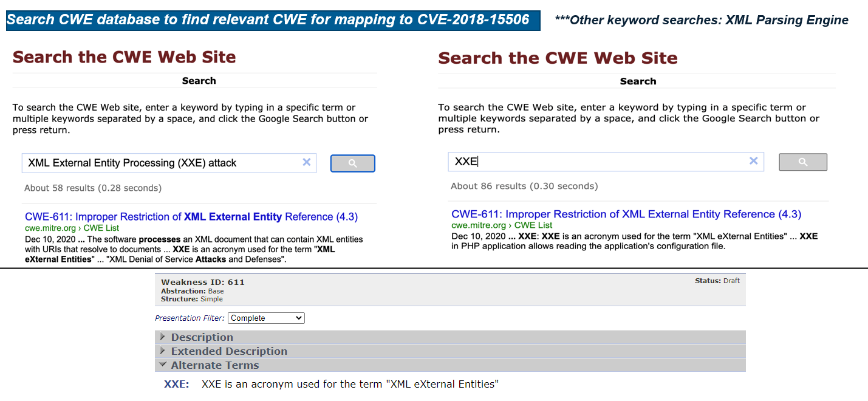Focus the XML External Entity Processing search box
The height and width of the screenshot is (401, 868).
[x=169, y=163]
